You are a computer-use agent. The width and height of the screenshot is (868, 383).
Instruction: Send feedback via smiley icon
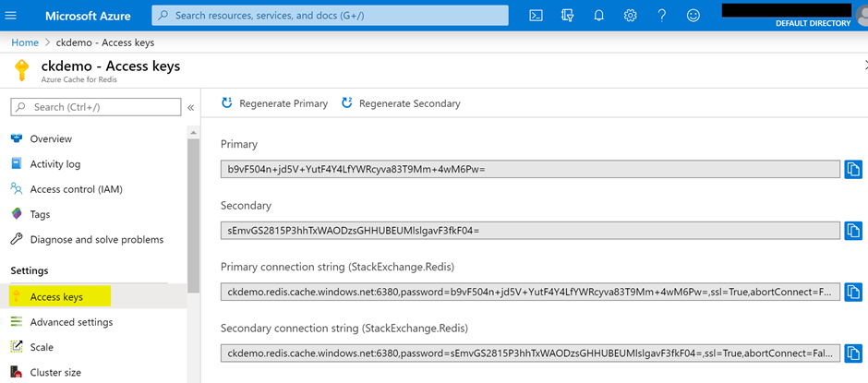point(693,16)
